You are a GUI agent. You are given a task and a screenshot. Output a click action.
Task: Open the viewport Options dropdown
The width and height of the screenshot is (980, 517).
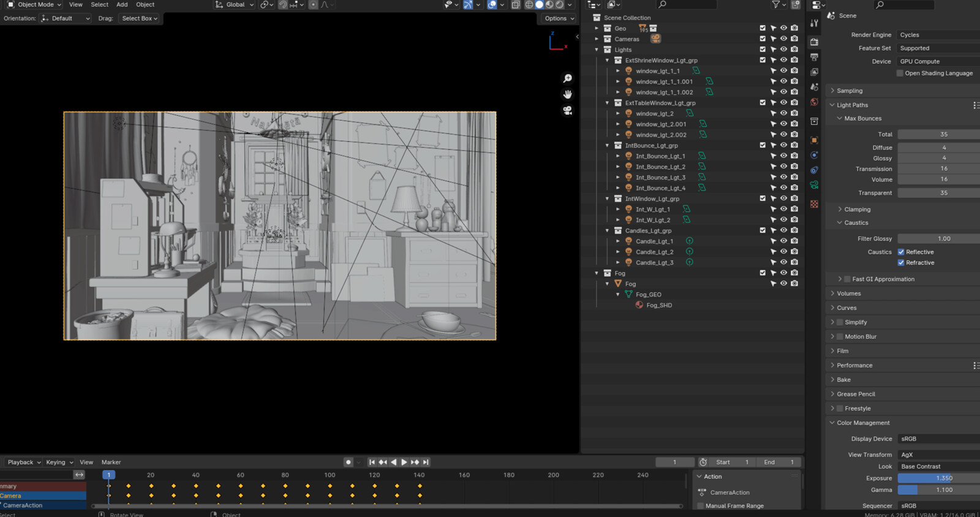pos(560,18)
